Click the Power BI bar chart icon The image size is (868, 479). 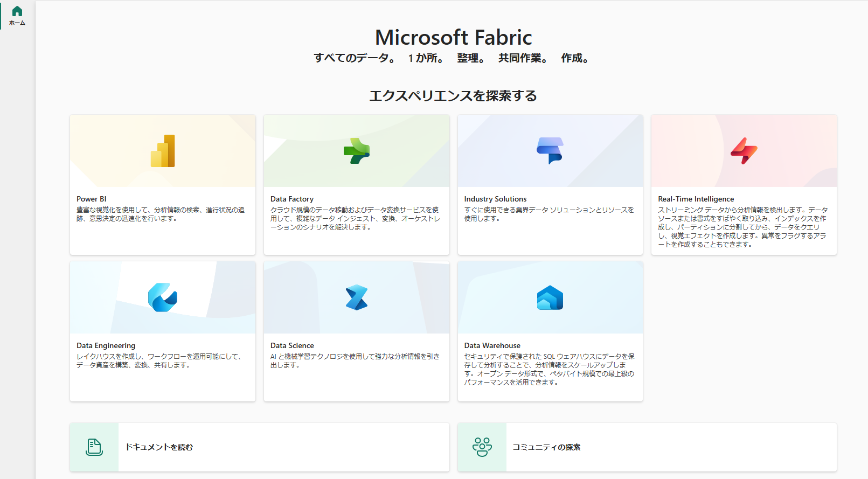click(x=163, y=151)
